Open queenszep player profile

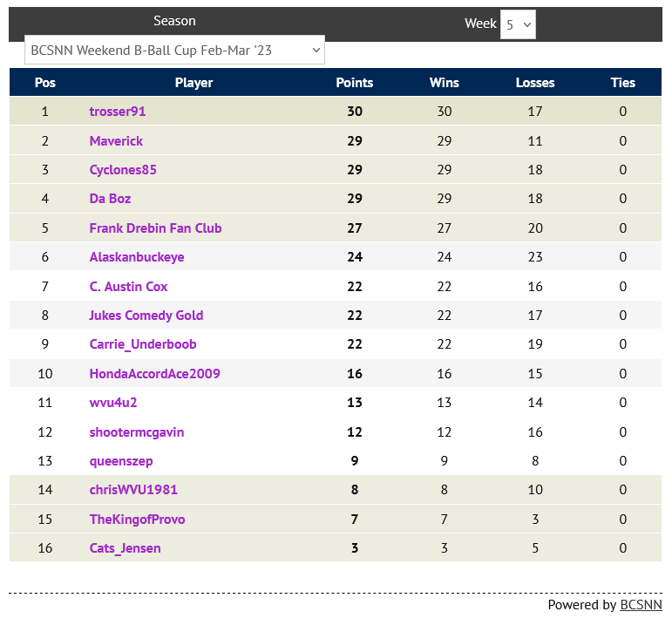pos(121,461)
